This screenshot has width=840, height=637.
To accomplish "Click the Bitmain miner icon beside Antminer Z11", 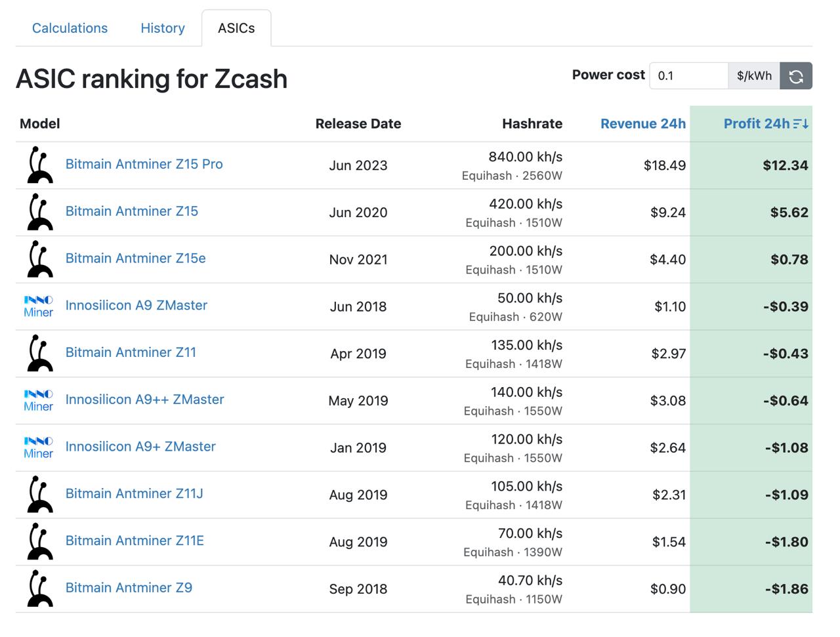I will click(38, 353).
